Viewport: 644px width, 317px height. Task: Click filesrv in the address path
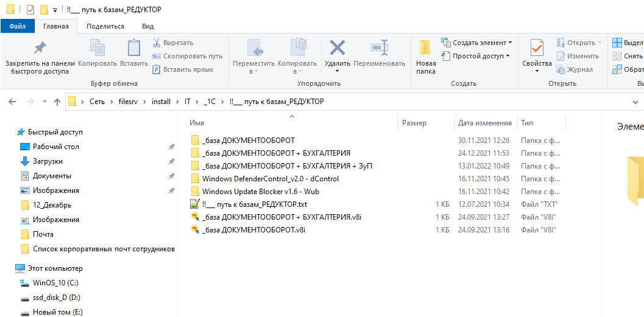click(129, 101)
